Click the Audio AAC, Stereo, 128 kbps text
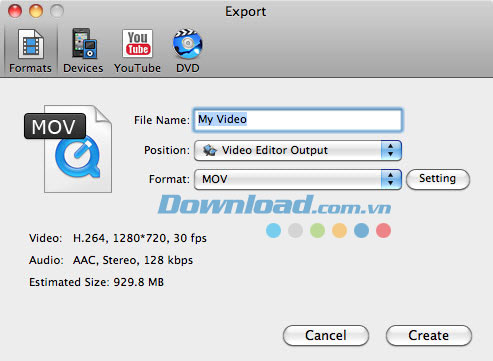The width and height of the screenshot is (493, 361). coord(111,260)
